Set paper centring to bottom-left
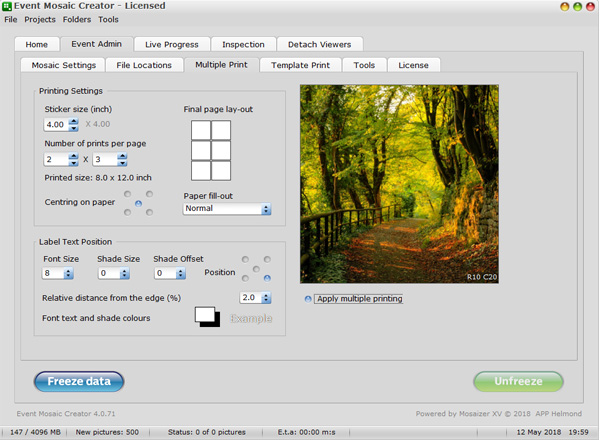Screen dimensions: 600x440 [127, 212]
